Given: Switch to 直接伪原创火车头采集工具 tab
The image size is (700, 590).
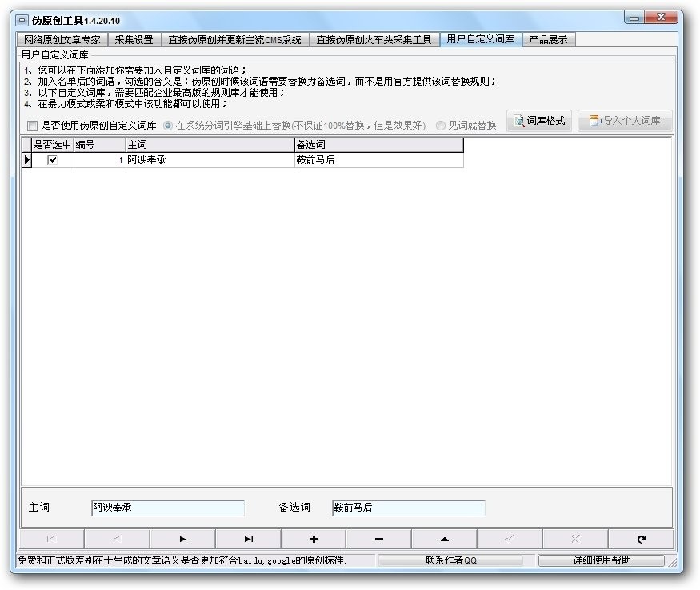Looking at the screenshot, I should click(x=374, y=40).
